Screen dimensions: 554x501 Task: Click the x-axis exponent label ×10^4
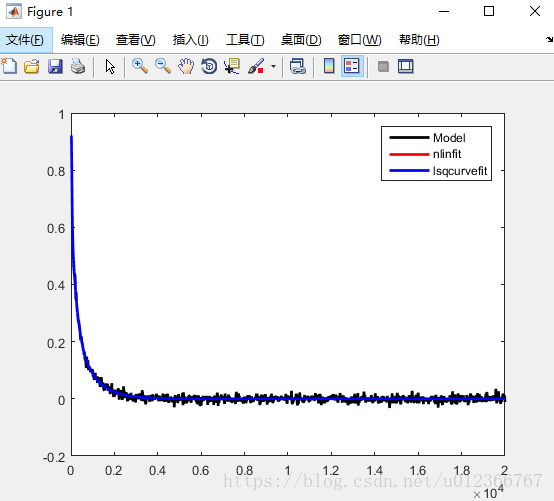489,493
